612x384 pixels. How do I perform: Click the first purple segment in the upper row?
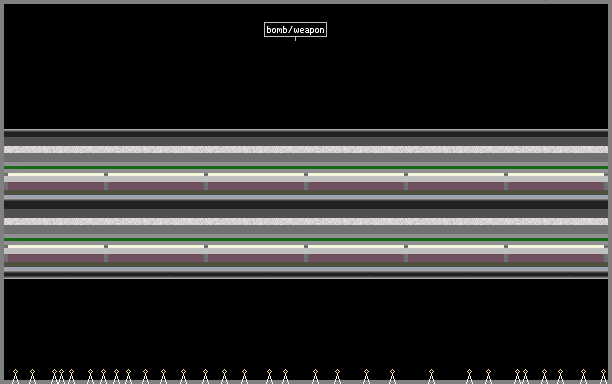click(x=56, y=186)
